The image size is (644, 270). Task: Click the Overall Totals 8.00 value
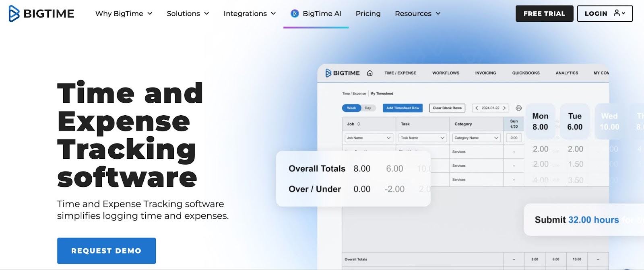click(x=362, y=169)
